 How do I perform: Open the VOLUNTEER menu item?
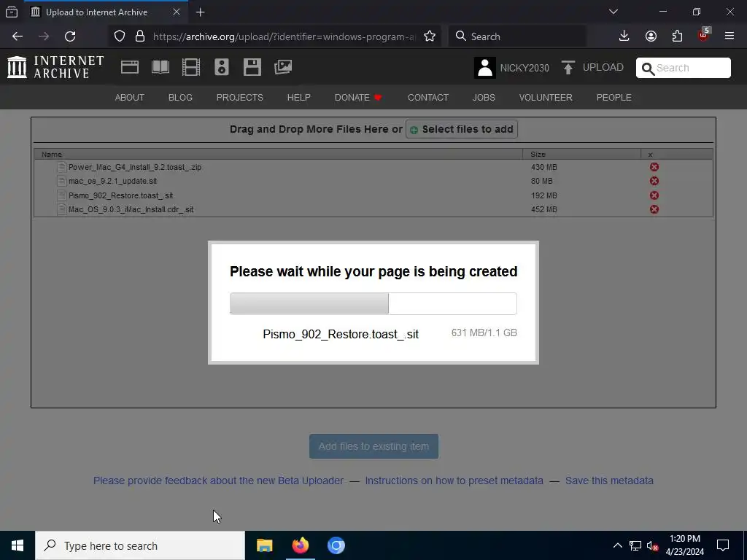coord(546,98)
